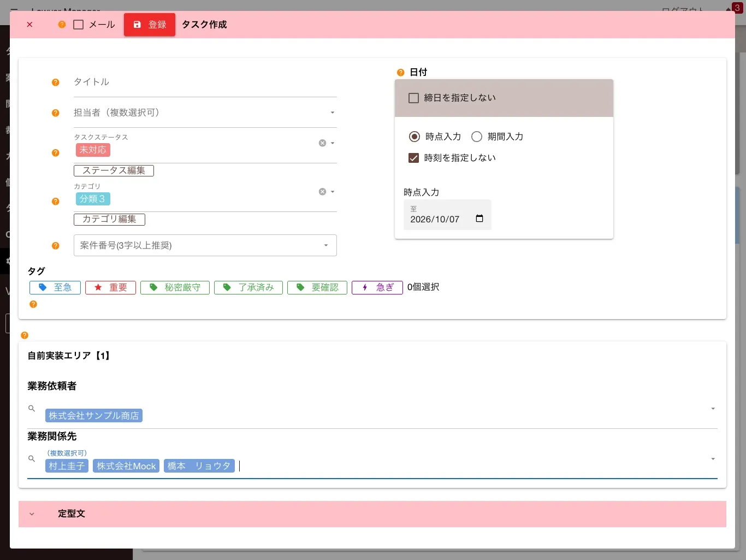Image resolution: width=746 pixels, height=560 pixels.
Task: Select the 秘密厳守 tag
Action: (x=175, y=287)
